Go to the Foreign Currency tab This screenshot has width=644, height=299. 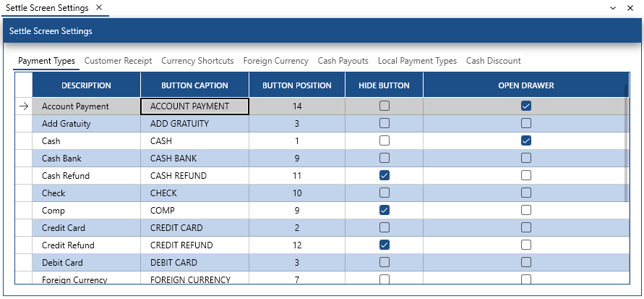pyautogui.click(x=275, y=61)
